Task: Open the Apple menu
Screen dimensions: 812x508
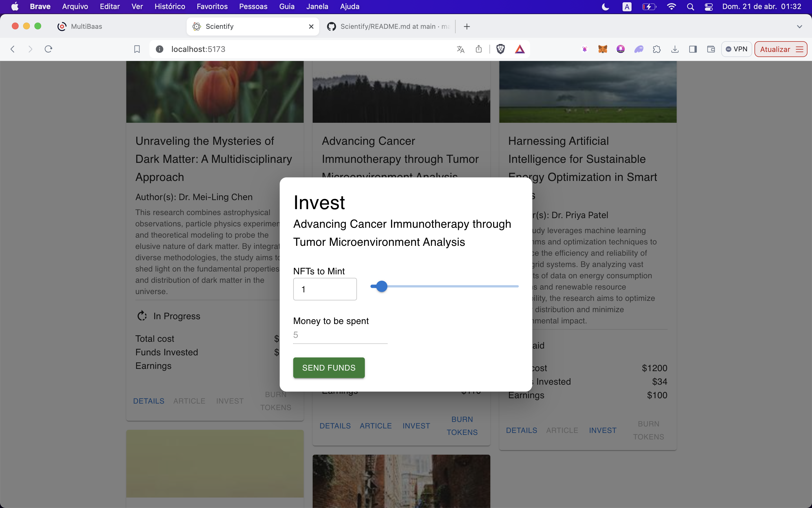Action: tap(15, 7)
